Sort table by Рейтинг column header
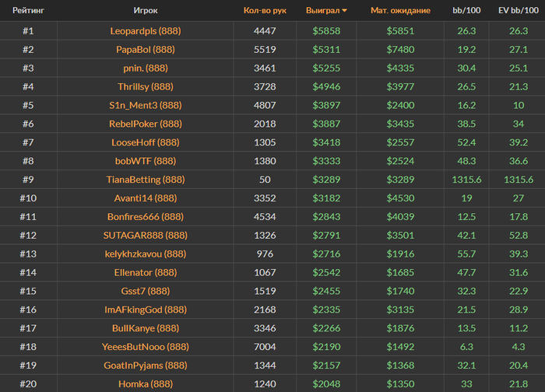This screenshot has height=392, width=545. point(27,11)
